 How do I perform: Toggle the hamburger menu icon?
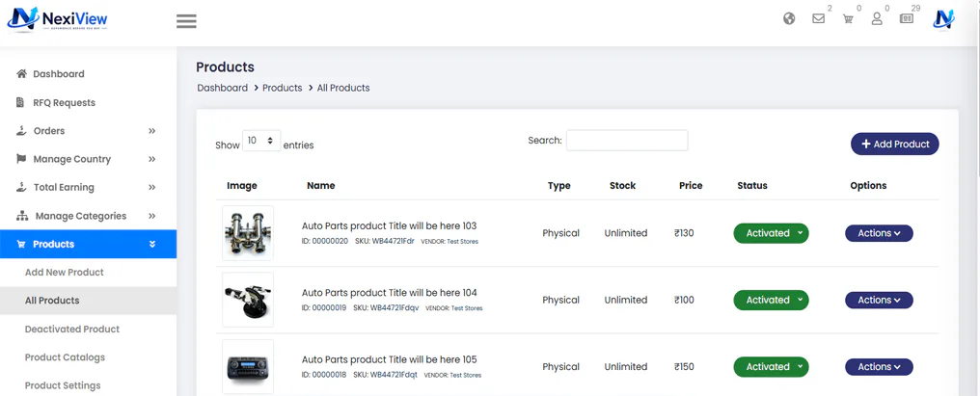(186, 21)
